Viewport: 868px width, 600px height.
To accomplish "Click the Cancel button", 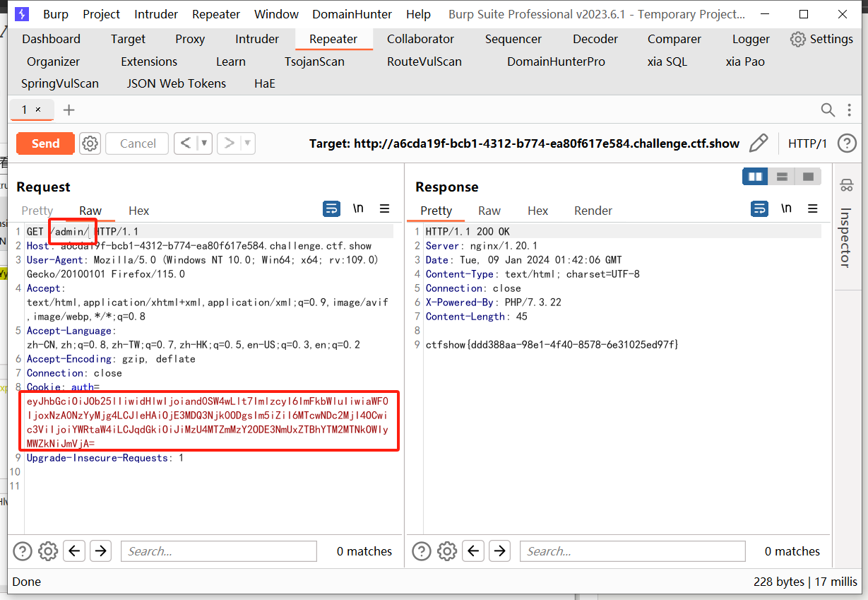I will (137, 143).
